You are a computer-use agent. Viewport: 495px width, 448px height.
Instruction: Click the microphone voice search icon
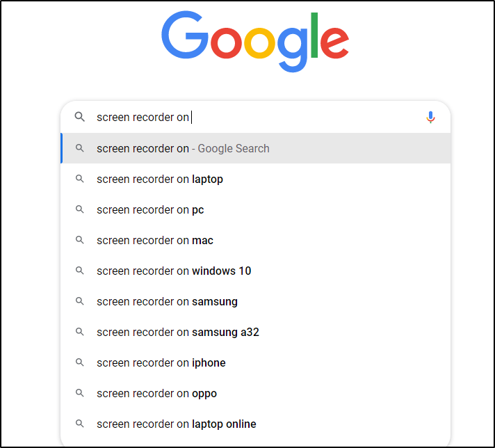pos(430,118)
